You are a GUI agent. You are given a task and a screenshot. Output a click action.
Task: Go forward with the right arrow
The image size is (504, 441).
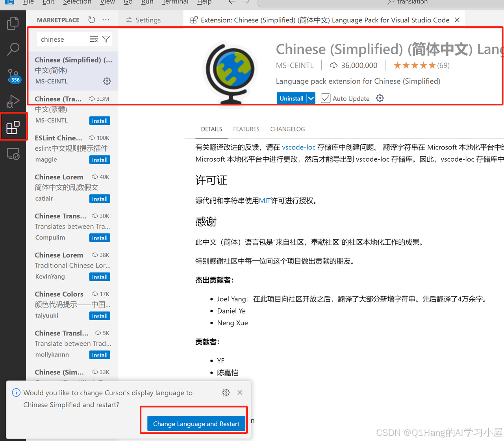[x=246, y=2]
